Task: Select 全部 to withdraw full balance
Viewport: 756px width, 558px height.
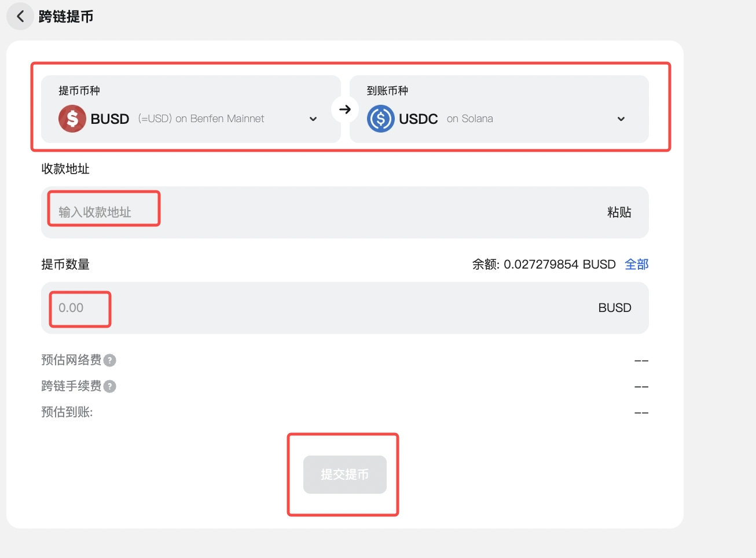Action: 637,265
